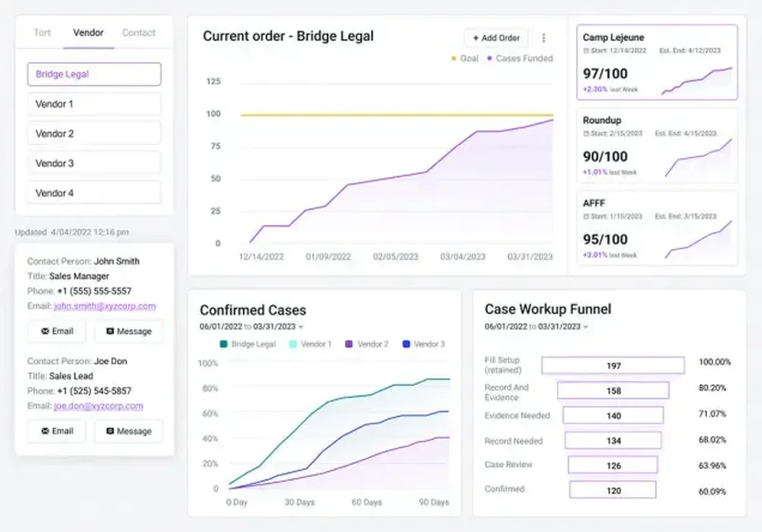The image size is (762, 532).
Task: Switch to the Contact tab
Action: pos(138,33)
